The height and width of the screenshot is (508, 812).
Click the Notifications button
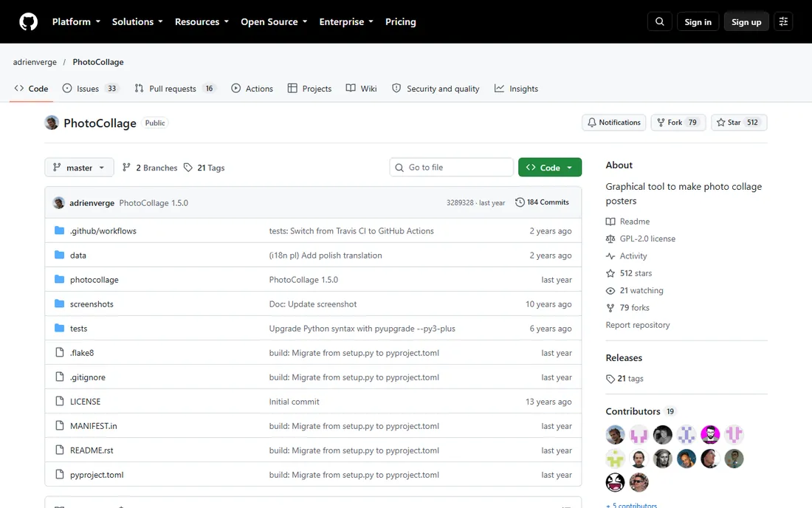click(x=614, y=123)
